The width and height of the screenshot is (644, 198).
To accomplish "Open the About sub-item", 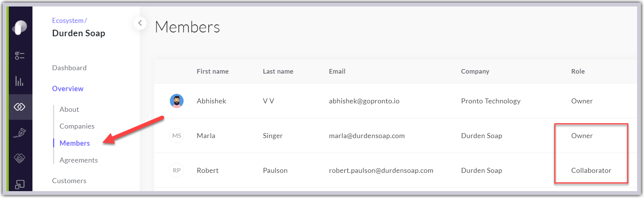I will coord(69,109).
